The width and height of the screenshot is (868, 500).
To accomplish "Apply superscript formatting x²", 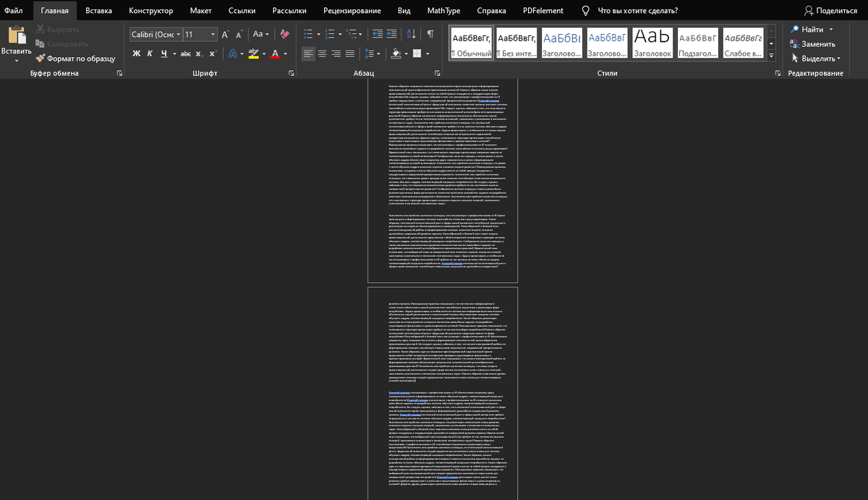I will [213, 54].
